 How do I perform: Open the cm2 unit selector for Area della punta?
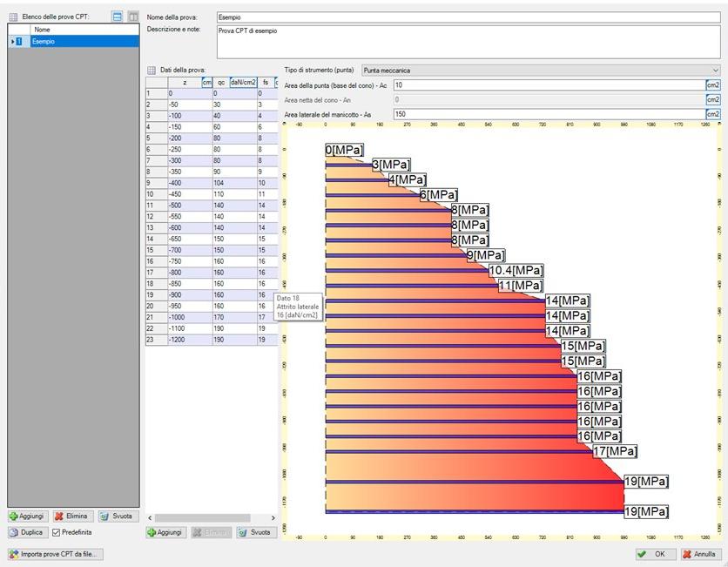click(x=712, y=85)
